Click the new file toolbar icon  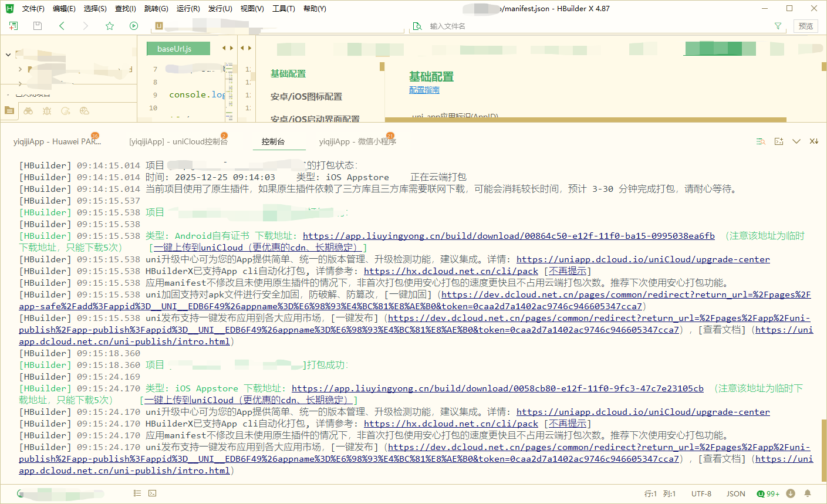point(13,26)
